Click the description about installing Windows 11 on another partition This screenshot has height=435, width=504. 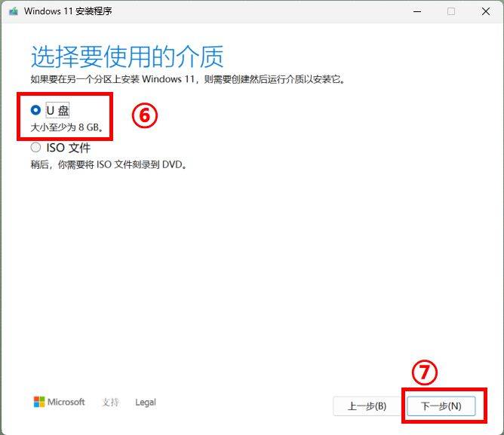[x=188, y=79]
